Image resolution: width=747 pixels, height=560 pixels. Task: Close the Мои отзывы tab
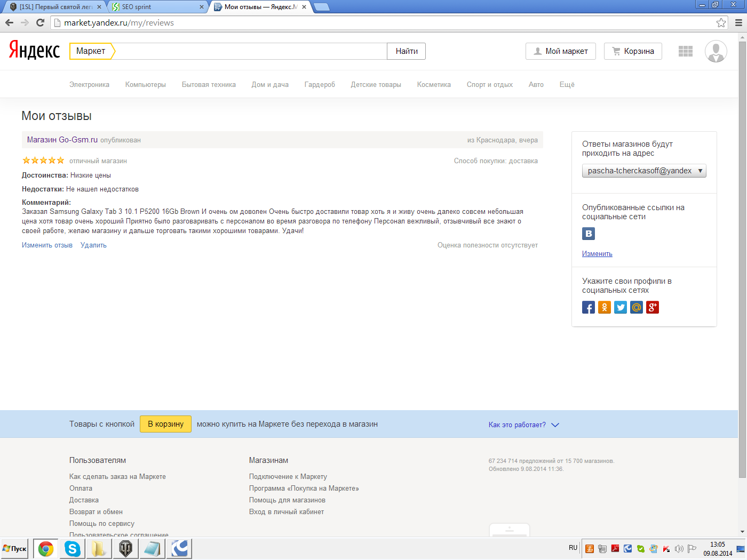pos(304,7)
